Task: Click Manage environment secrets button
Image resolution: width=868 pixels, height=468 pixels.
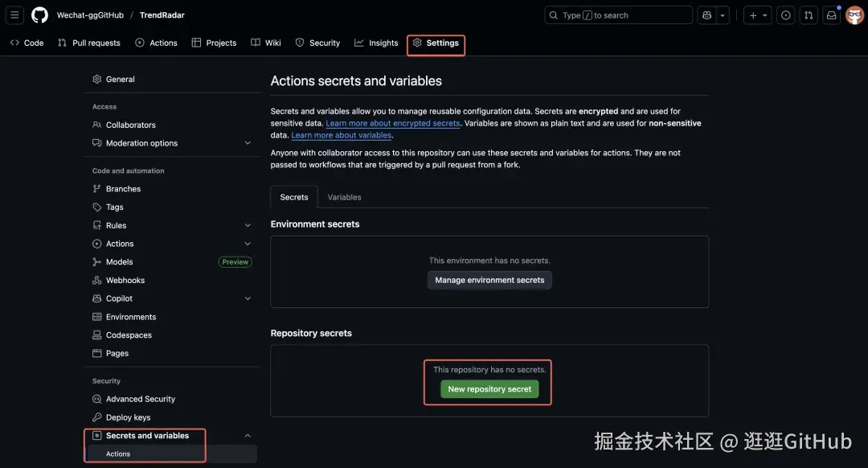Action: 489,281
